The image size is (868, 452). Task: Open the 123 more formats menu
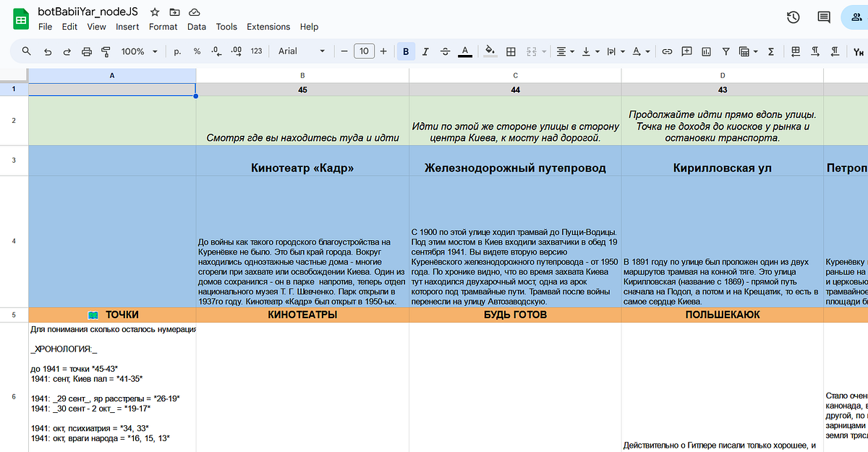point(256,51)
